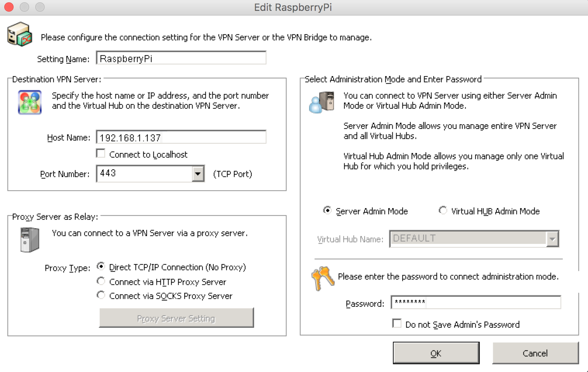588x372 pixels.
Task: Select Connect via HTTP Proxy Server
Action: coord(101,281)
